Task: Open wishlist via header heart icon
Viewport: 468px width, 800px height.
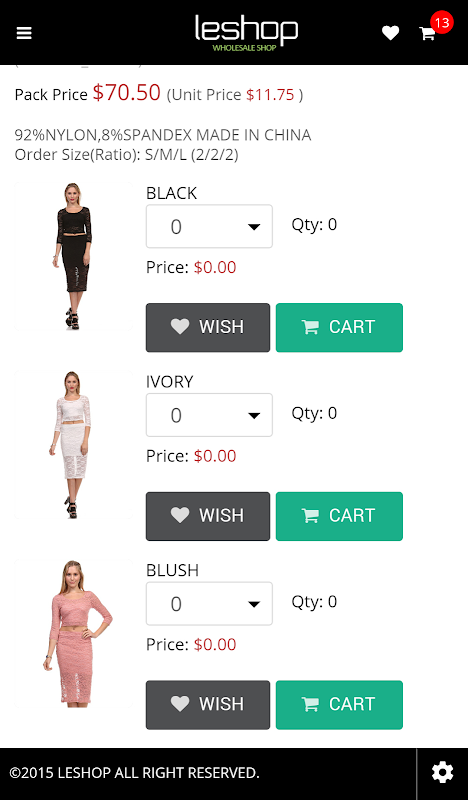Action: pos(390,33)
